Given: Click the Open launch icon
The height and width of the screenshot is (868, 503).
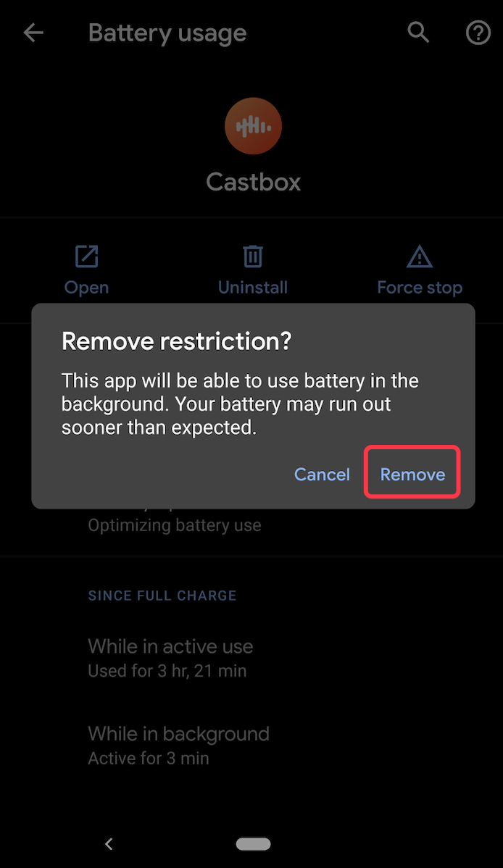Looking at the screenshot, I should pos(86,256).
